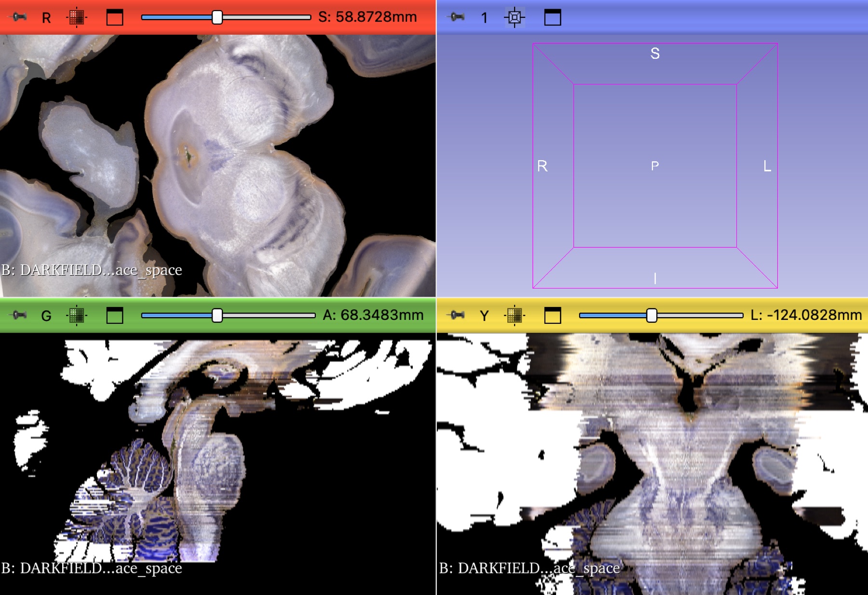Click the pin icon in the 3D view

coord(456,17)
